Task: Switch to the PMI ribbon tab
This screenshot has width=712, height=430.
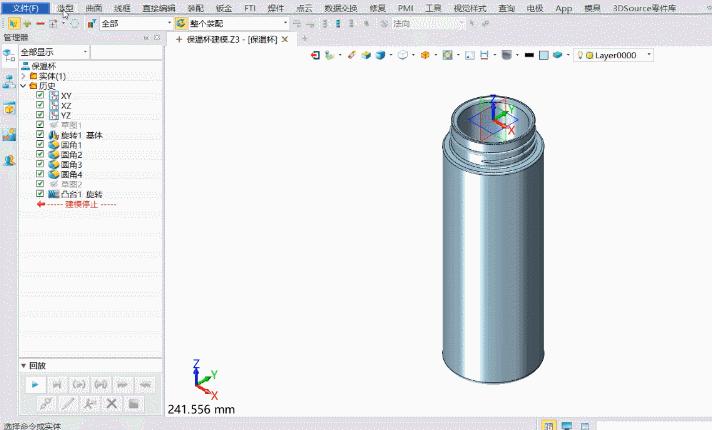Action: point(405,8)
